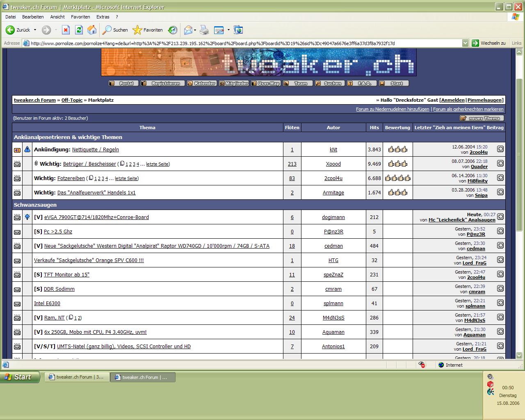The height and width of the screenshot is (420, 525).
Task: Go to the browser Home page icon
Action: tap(92, 30)
